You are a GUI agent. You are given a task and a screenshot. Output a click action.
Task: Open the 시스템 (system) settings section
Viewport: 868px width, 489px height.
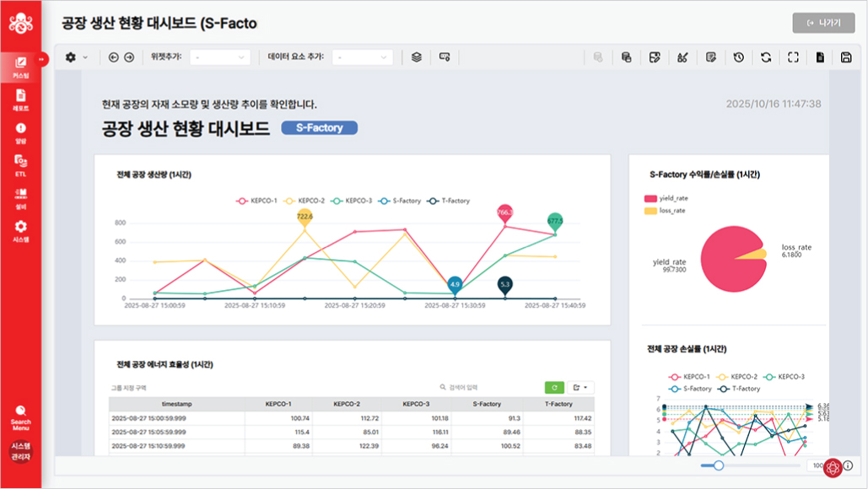[20, 231]
